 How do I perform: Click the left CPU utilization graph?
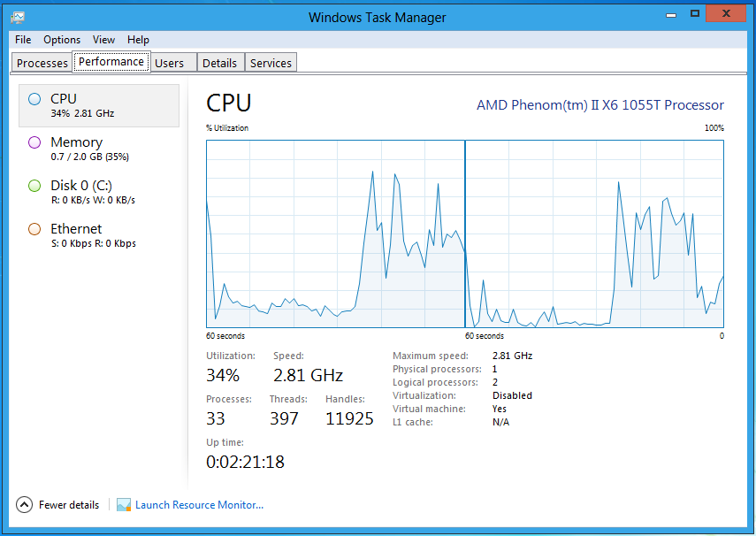[x=335, y=234]
